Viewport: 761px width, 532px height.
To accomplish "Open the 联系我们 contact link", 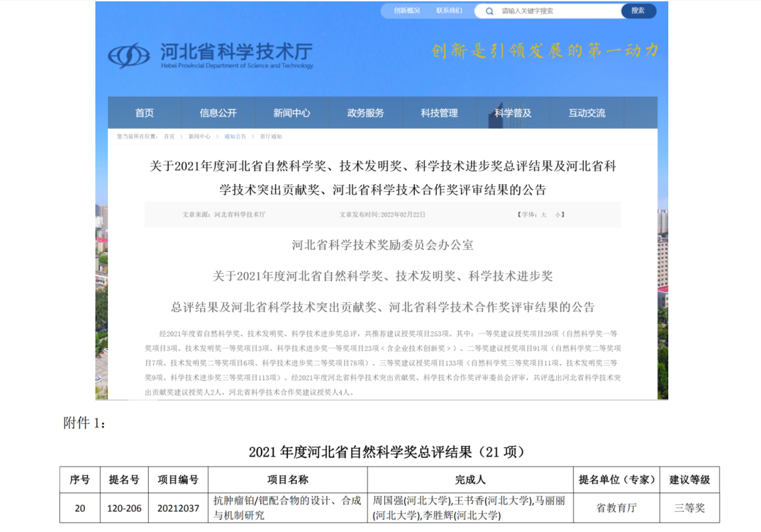I will tap(449, 11).
